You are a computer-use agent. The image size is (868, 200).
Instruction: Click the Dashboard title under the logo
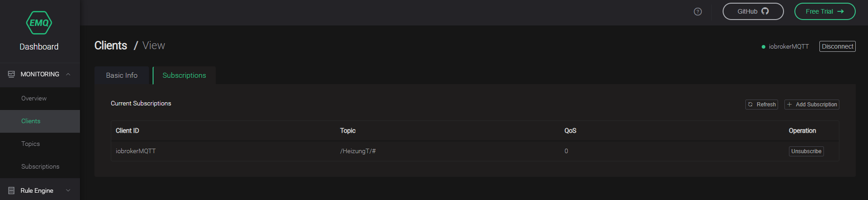[39, 47]
